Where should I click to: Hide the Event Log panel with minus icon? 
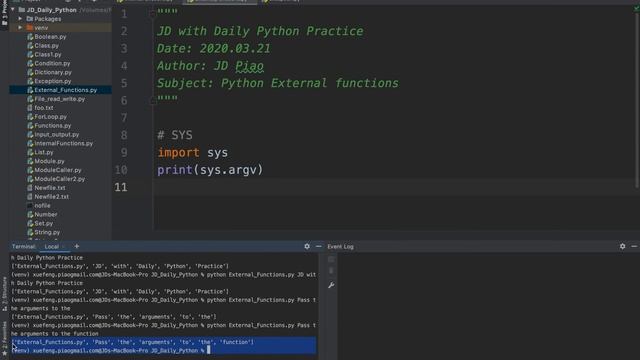634,247
